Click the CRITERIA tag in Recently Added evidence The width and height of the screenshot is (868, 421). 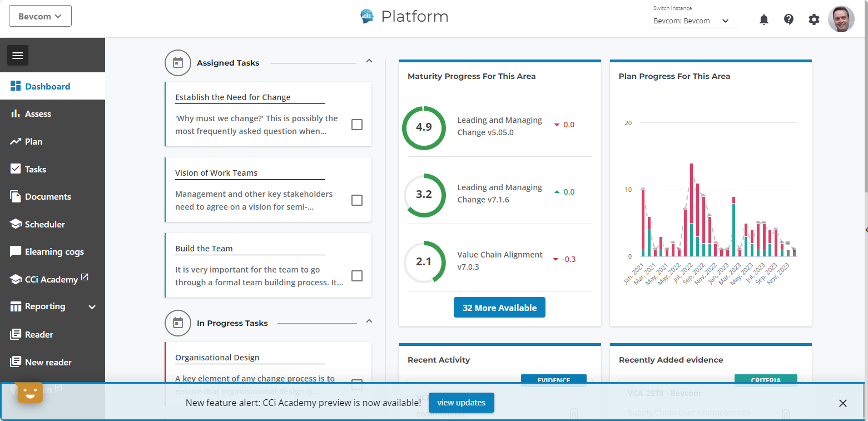(766, 380)
